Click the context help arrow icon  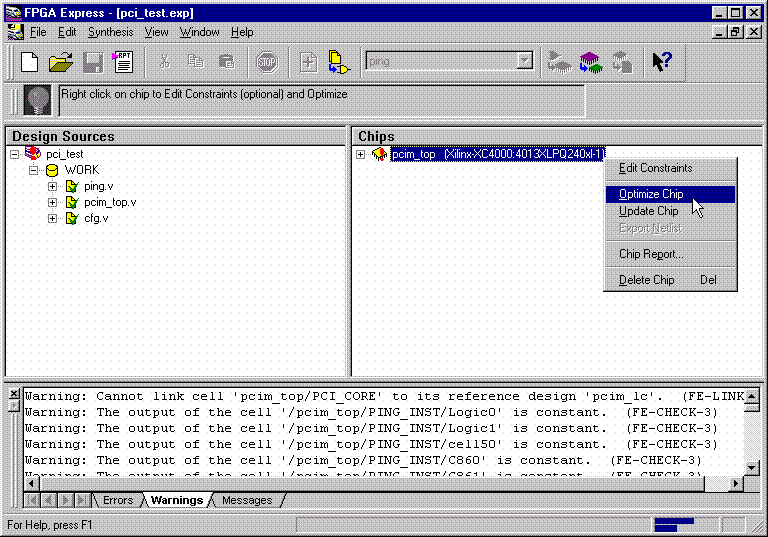coord(661,62)
